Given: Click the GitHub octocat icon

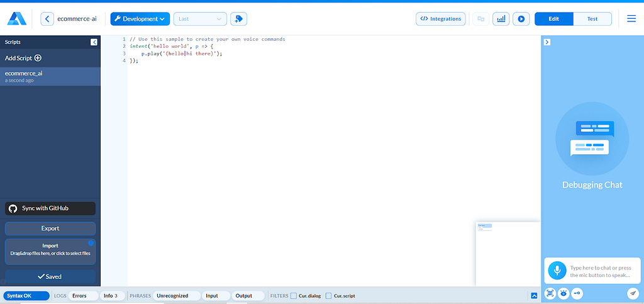Looking at the screenshot, I should (x=13, y=208).
